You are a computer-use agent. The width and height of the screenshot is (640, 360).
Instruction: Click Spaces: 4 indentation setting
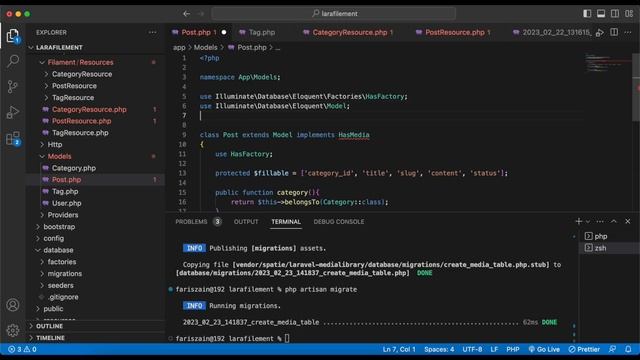(x=439, y=349)
